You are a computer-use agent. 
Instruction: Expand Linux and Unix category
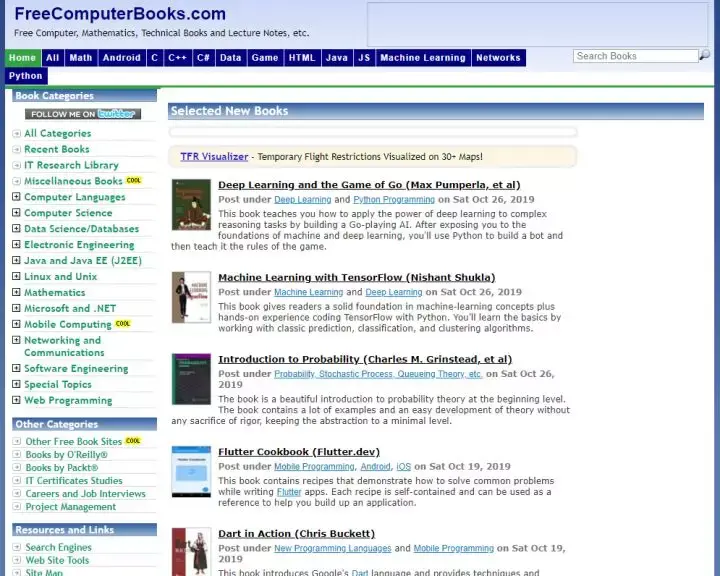(x=16, y=276)
